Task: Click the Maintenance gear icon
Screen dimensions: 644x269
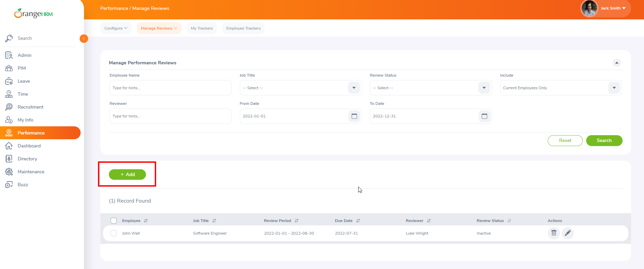Action: click(9, 172)
